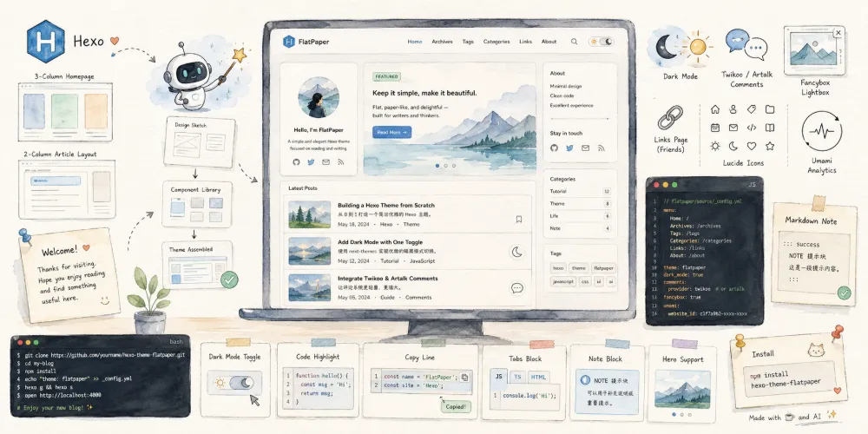Click comment bubble on Integrate Twikoo post

coord(517,288)
